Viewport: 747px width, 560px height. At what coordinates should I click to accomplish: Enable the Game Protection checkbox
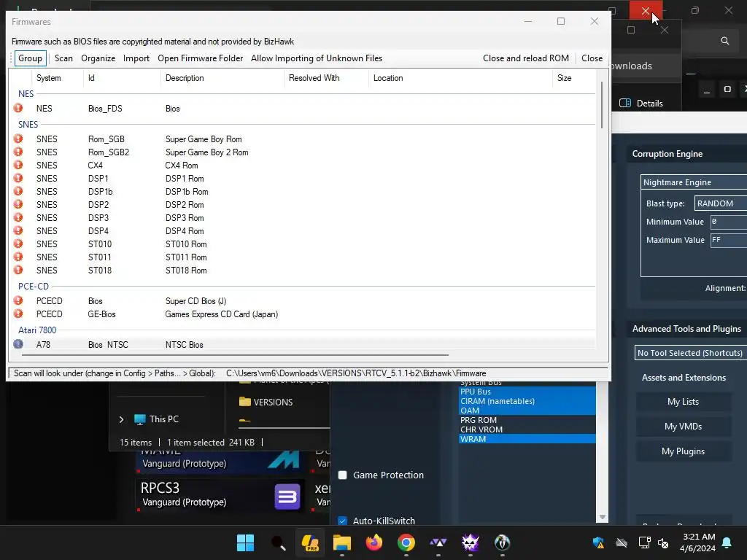(x=343, y=475)
